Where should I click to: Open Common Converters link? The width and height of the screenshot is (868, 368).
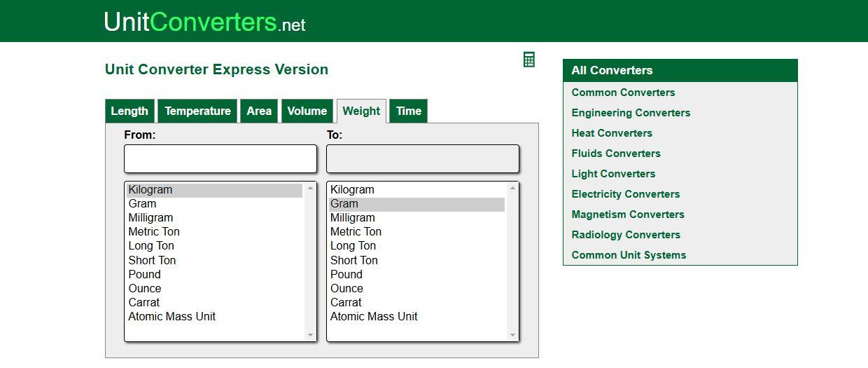point(623,93)
